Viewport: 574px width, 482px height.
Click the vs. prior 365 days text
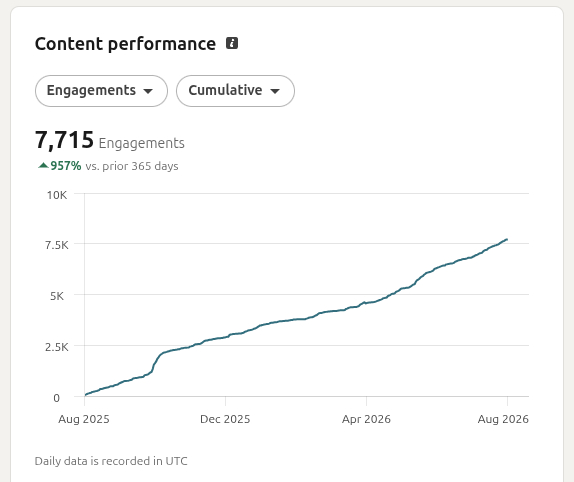(132, 166)
